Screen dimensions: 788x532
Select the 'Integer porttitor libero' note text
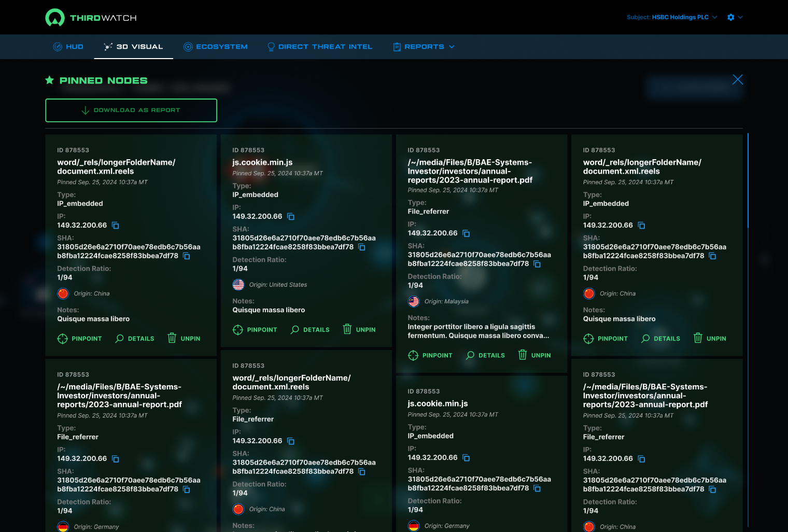click(x=479, y=331)
